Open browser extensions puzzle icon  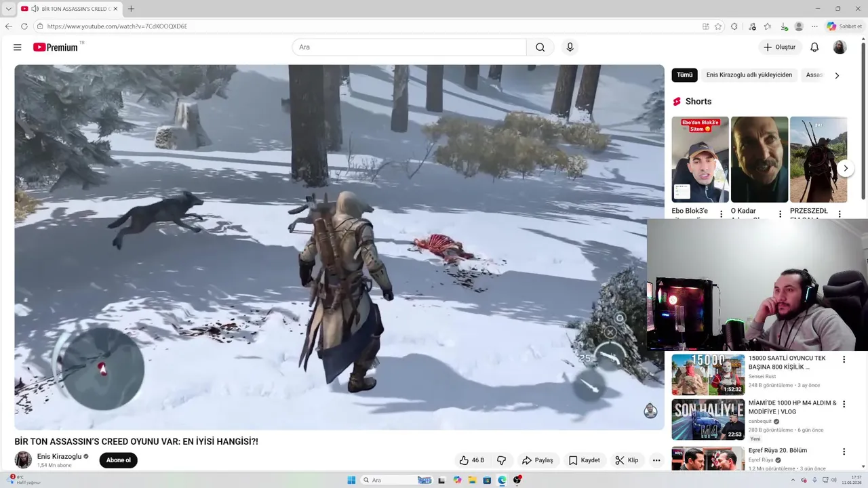coord(734,26)
